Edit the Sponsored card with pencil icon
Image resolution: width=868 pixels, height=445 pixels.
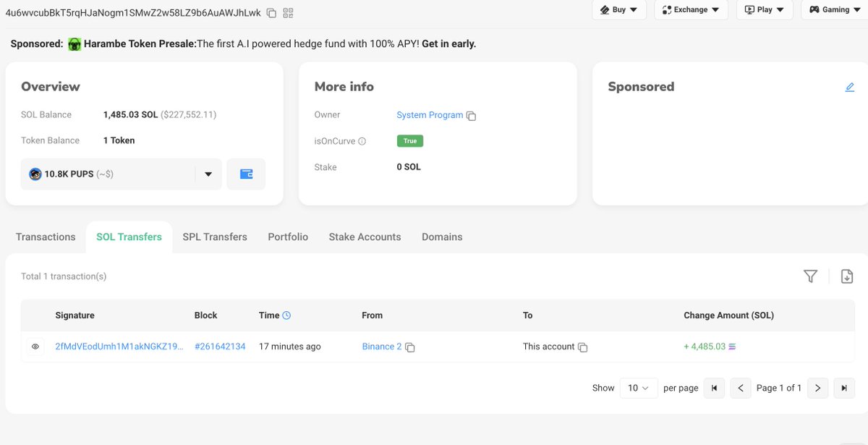pyautogui.click(x=850, y=87)
